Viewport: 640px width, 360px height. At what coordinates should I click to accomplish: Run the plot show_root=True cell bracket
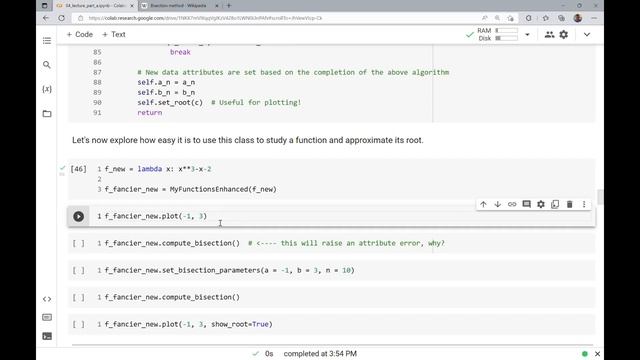[78, 324]
